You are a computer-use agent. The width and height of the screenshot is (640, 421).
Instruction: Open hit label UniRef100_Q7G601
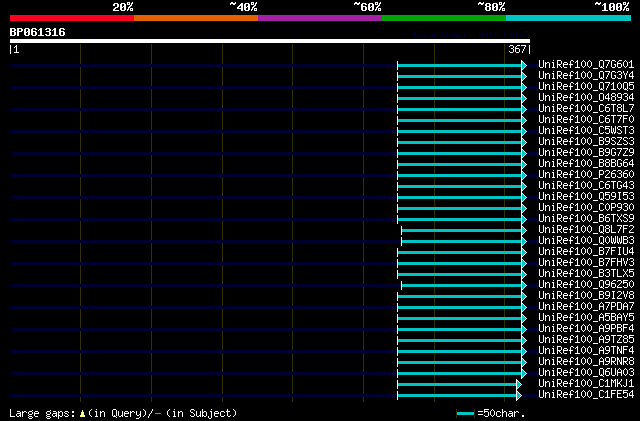(x=586, y=64)
